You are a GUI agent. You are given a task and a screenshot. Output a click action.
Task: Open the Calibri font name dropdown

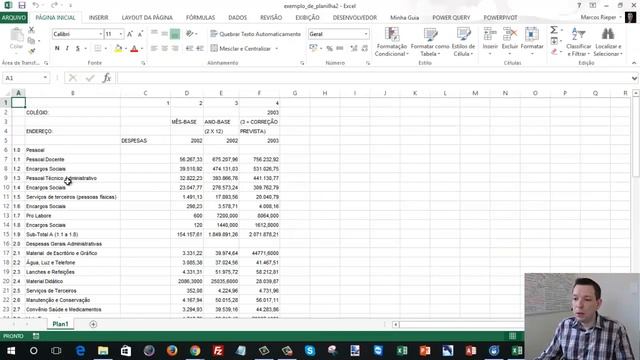100,34
